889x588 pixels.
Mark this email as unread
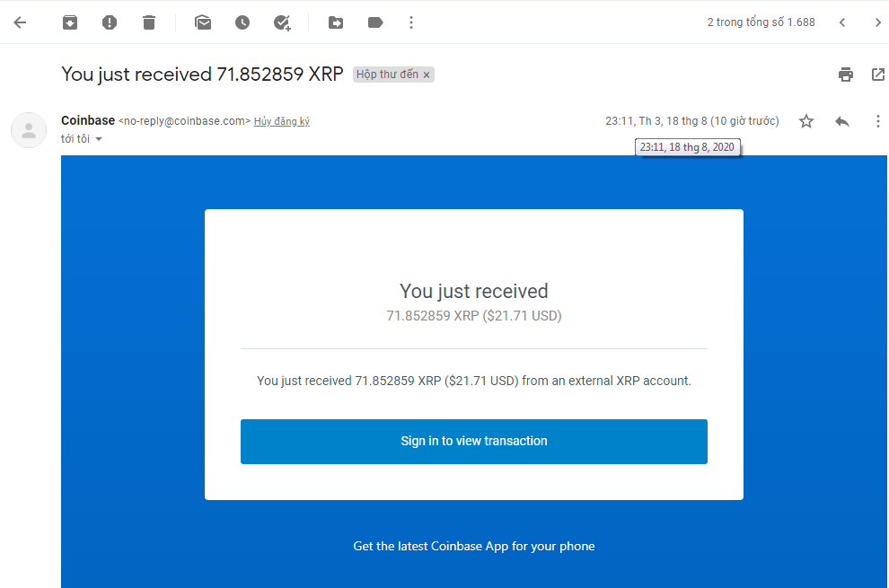click(203, 22)
